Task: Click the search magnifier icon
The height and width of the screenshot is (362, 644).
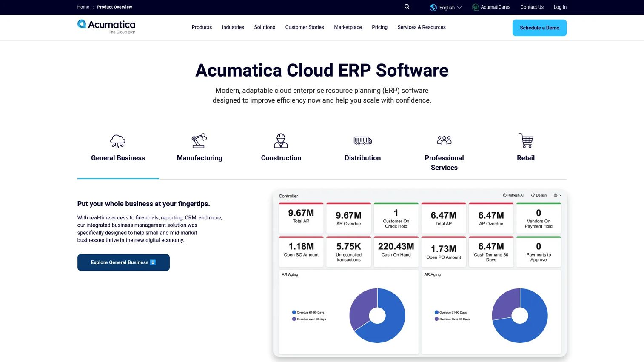Action: [x=407, y=7]
